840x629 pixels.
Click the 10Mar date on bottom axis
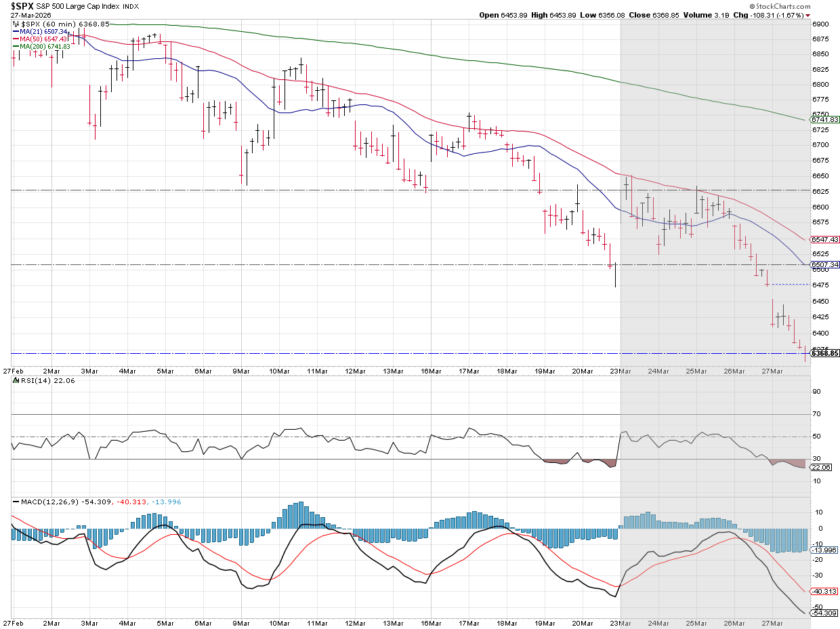point(280,622)
